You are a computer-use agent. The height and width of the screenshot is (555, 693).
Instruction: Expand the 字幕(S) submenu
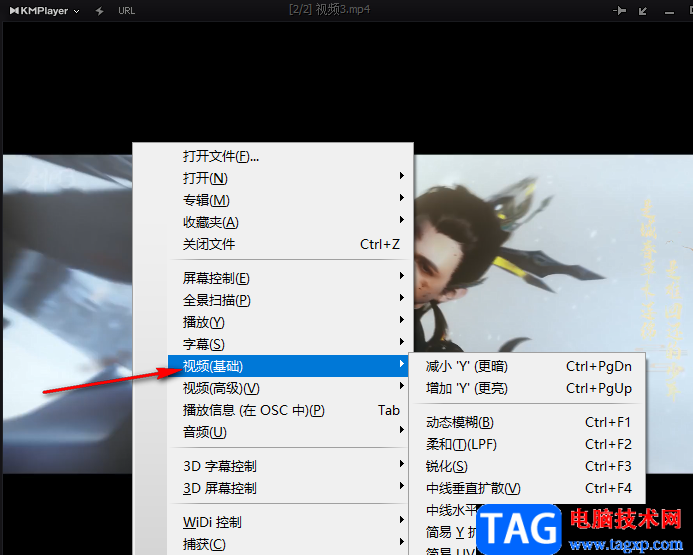[x=290, y=344]
